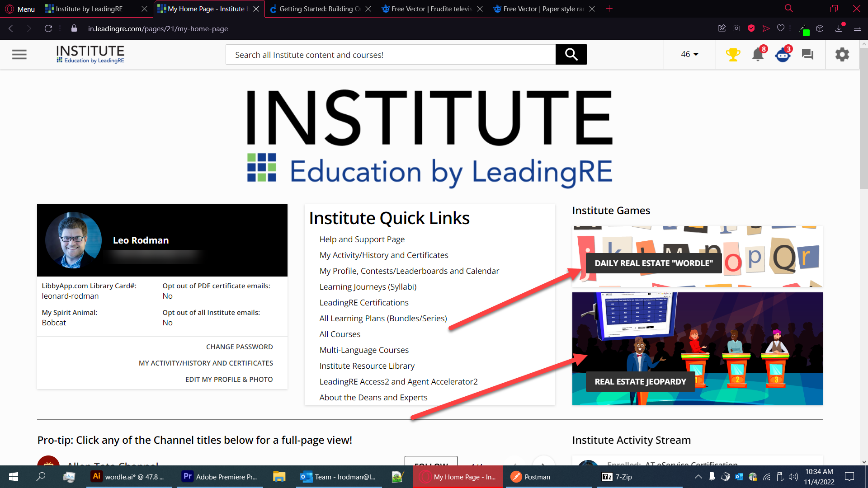Click the search all Institute content field
Image resolution: width=868 pixels, height=488 pixels.
tap(391, 55)
